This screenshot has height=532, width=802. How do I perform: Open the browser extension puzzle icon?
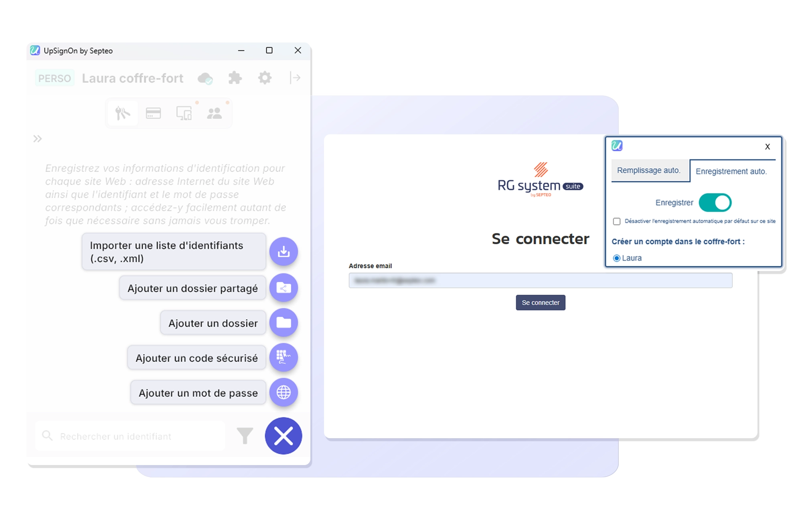235,78
